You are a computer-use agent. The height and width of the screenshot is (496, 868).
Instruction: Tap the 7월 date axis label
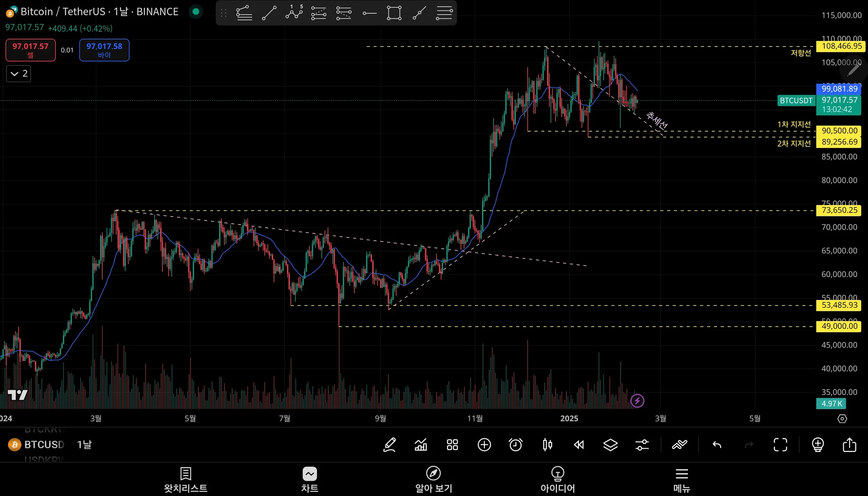click(x=285, y=418)
